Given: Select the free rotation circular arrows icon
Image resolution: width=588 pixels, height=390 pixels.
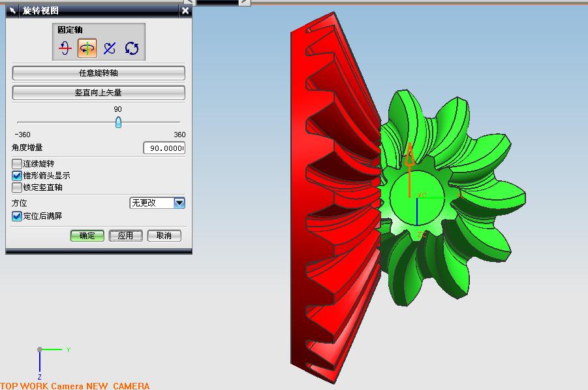Looking at the screenshot, I should click(132, 48).
